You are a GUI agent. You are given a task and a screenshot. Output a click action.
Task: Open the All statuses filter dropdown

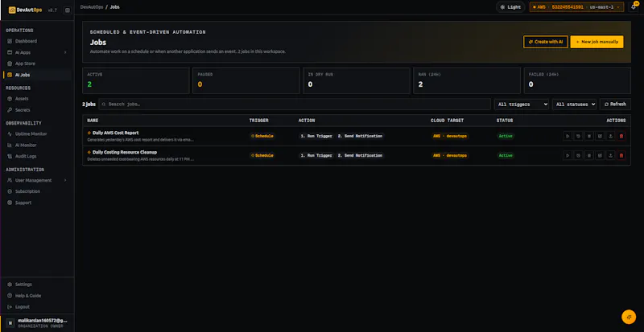(x=574, y=105)
